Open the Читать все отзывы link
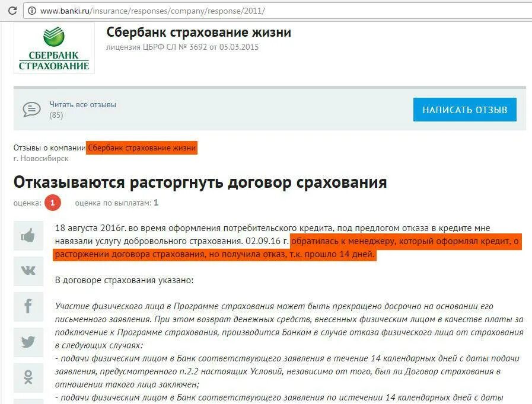 83,104
